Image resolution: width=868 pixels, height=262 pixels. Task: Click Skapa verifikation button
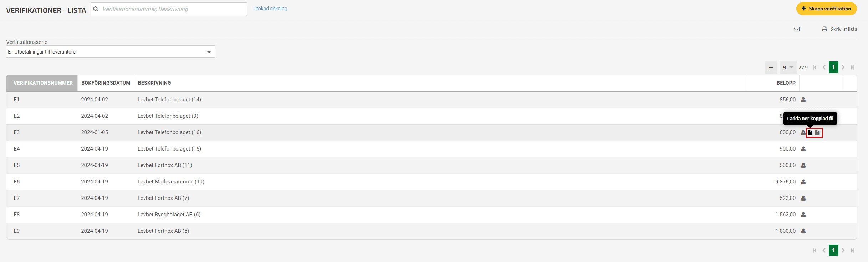[x=827, y=9]
